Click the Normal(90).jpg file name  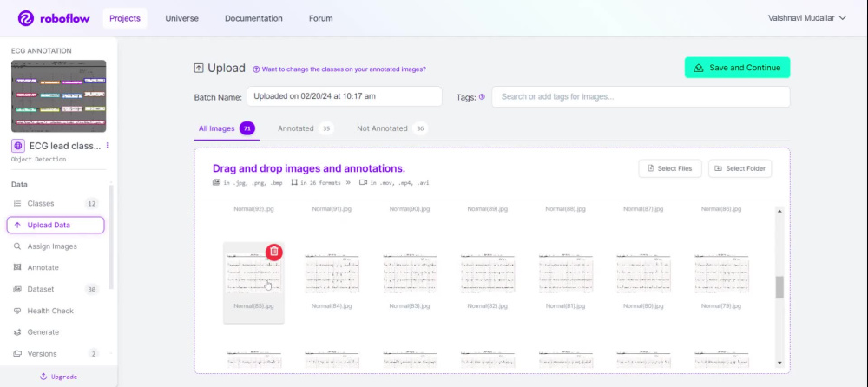[410, 209]
